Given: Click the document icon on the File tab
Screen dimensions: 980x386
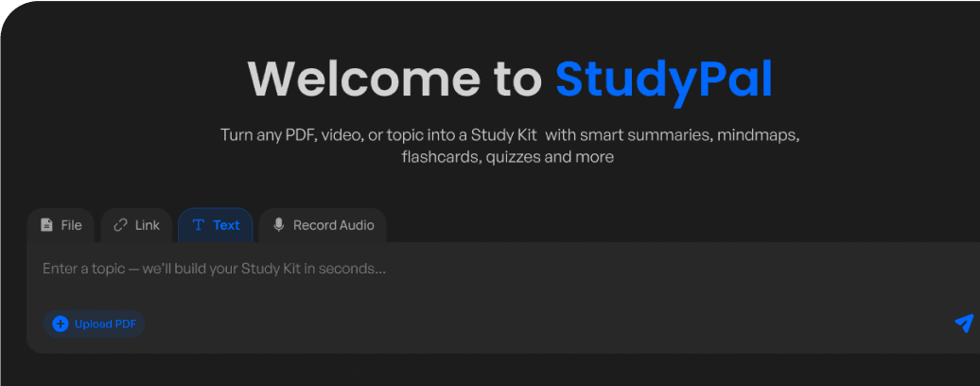Looking at the screenshot, I should click(x=46, y=225).
